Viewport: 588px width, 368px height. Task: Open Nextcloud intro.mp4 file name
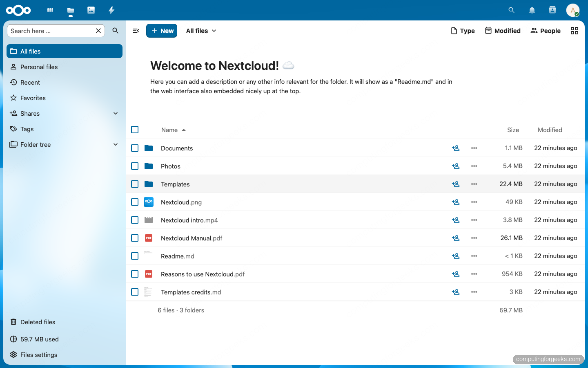[x=189, y=220]
